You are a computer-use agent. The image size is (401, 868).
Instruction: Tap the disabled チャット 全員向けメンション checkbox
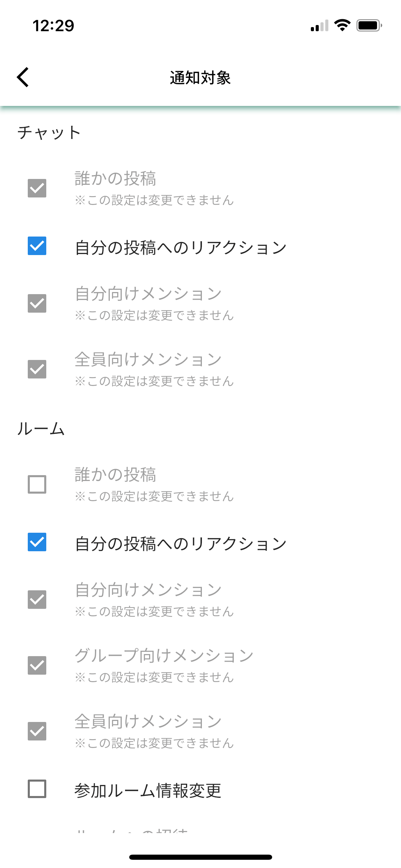37,369
